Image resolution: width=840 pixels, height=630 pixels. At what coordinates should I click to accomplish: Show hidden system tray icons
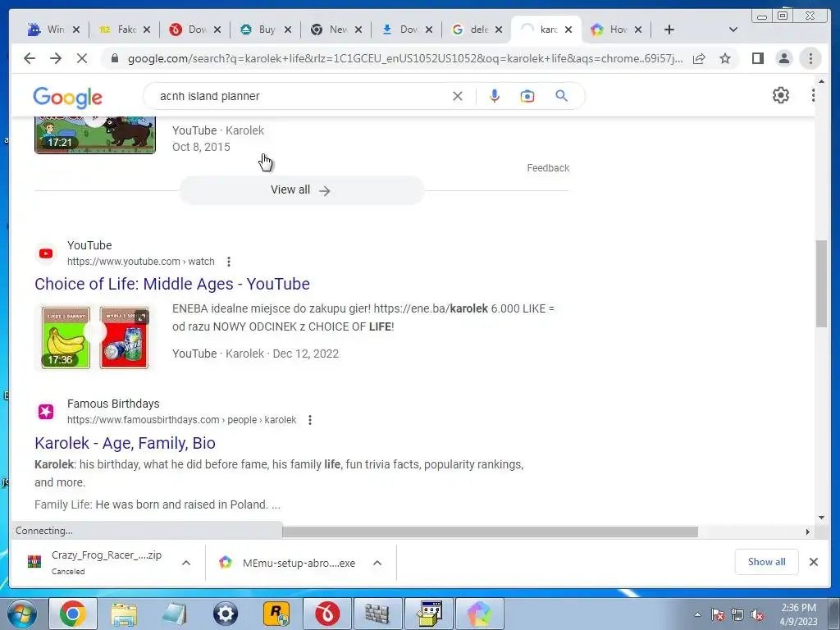[697, 614]
